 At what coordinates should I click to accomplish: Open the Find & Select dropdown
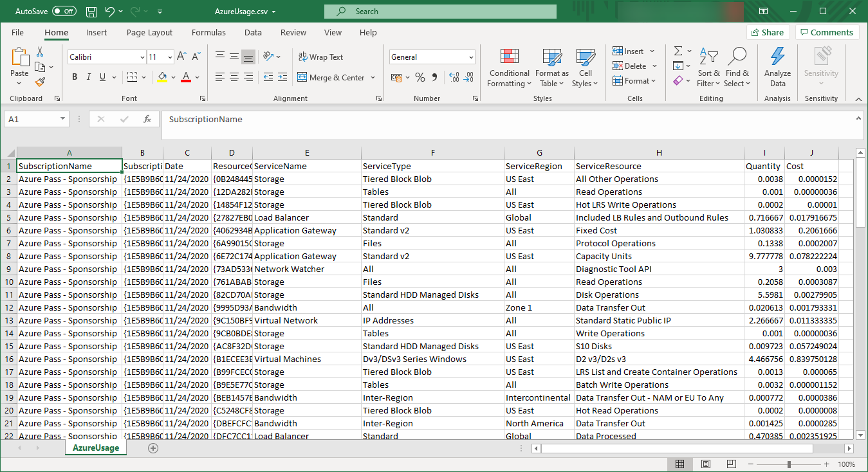coord(737,68)
